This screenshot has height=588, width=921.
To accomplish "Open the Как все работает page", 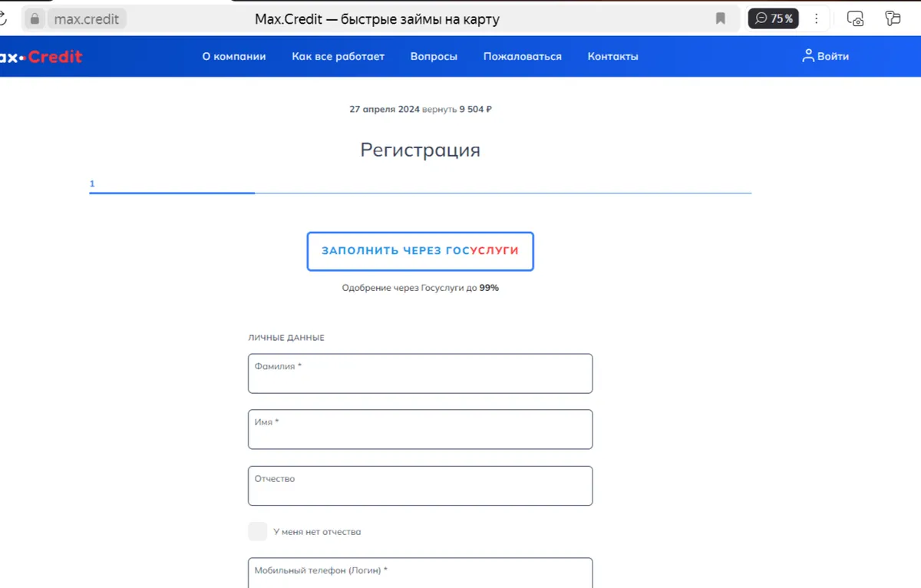I will tap(338, 56).
